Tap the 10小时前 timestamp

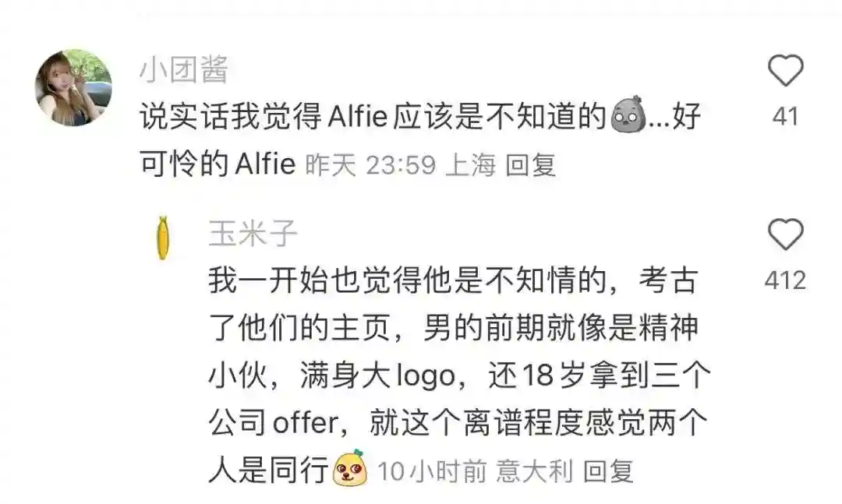click(x=432, y=471)
